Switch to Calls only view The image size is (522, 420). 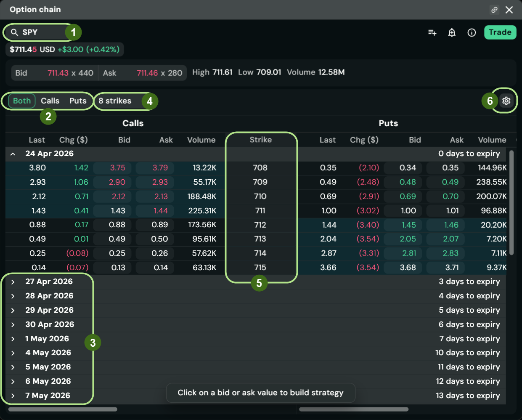(50, 101)
